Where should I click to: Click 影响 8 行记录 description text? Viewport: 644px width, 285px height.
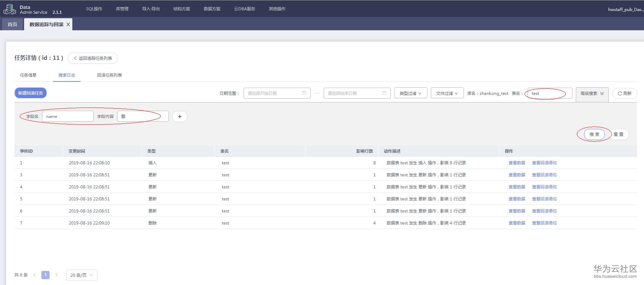[x=453, y=163]
